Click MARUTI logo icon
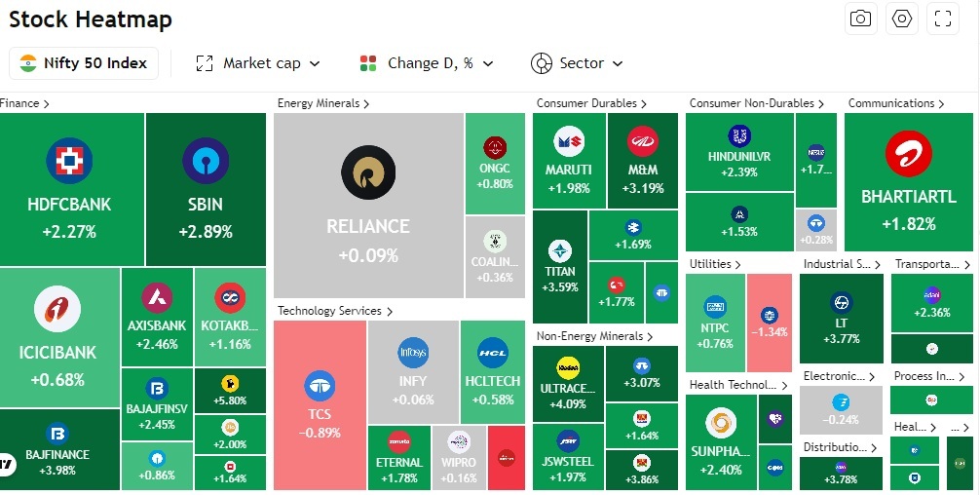Screen dimensions: 980x495 click(569, 141)
